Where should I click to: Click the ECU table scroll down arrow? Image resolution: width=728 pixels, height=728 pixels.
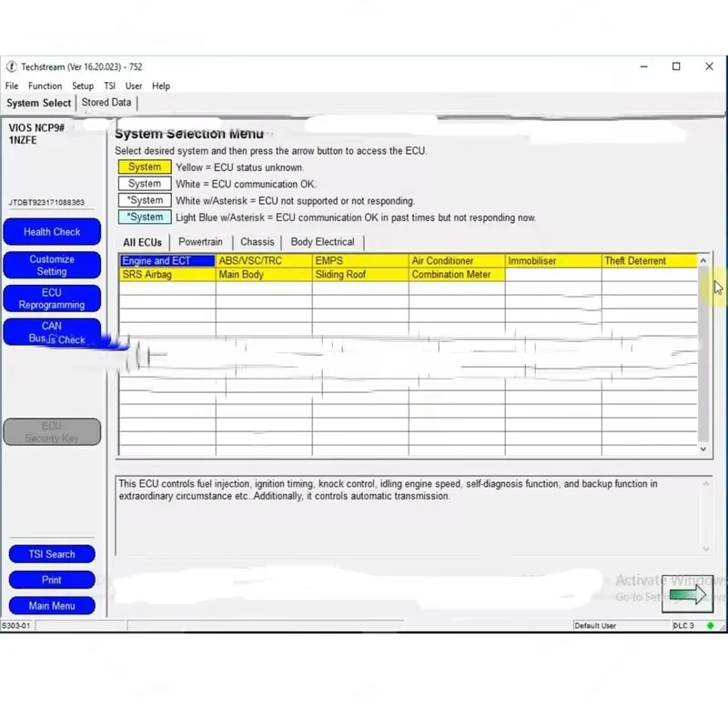coord(703,449)
